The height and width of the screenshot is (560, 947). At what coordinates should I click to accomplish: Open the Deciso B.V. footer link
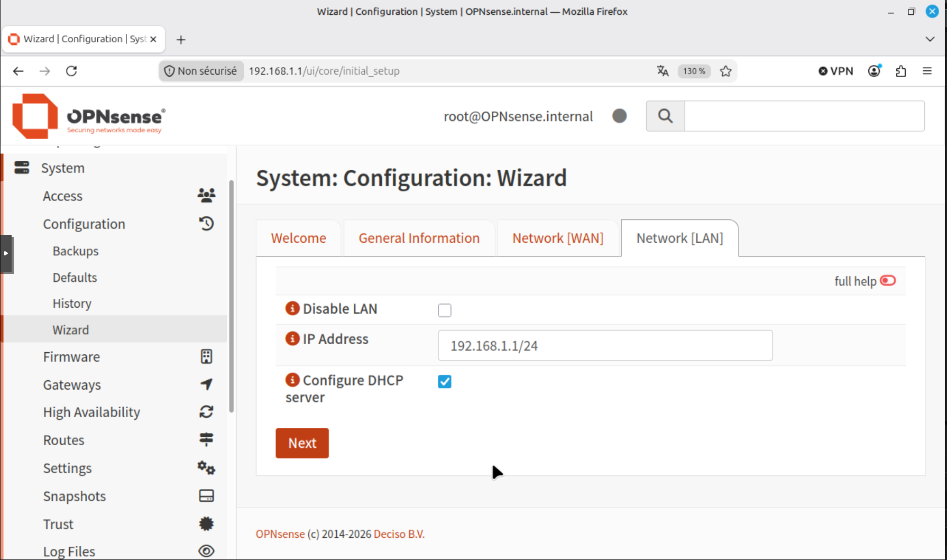pos(399,534)
